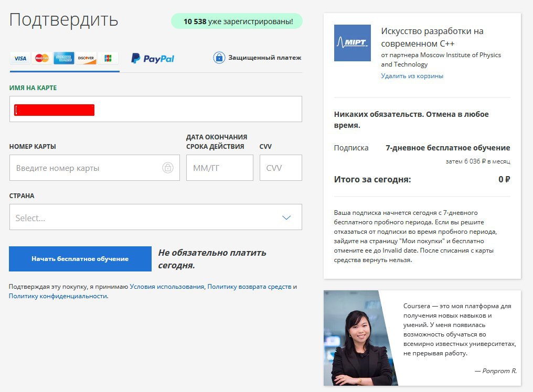Screen dimensions: 533x392
Task: Click 7-дневное бесплатное обучение text
Action: [x=447, y=148]
